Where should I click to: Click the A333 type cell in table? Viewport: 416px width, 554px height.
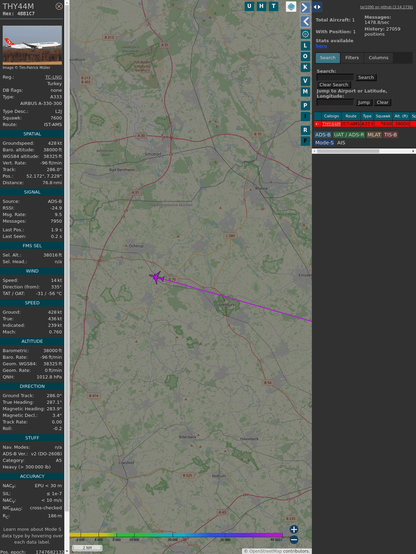coord(367,124)
